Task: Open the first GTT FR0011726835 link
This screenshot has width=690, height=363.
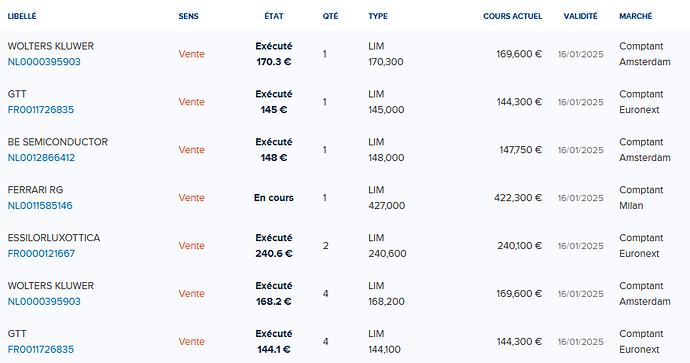Action: click(x=40, y=110)
